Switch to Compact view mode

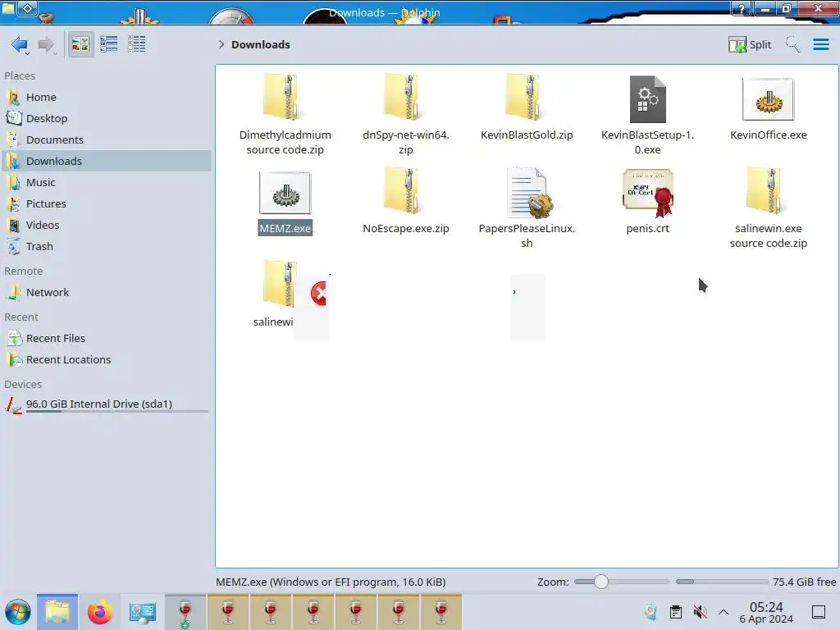point(109,44)
